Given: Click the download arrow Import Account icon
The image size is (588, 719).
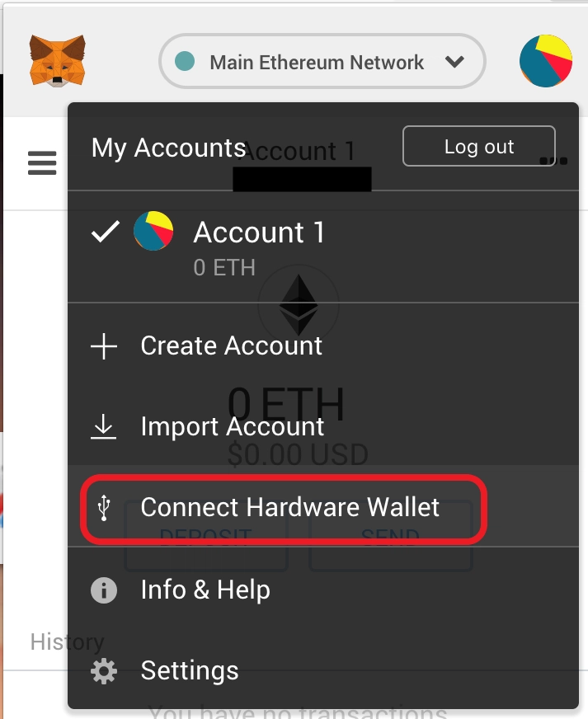Looking at the screenshot, I should [103, 426].
